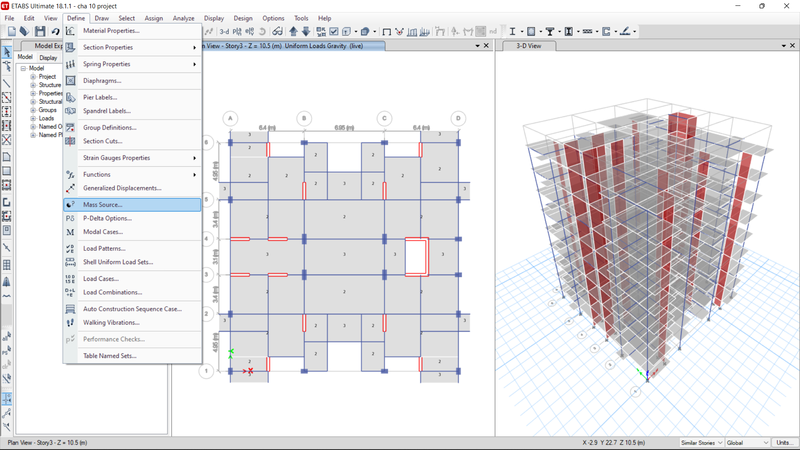The width and height of the screenshot is (800, 450).
Task: Select Table Named Sets menu item
Action: point(133,356)
